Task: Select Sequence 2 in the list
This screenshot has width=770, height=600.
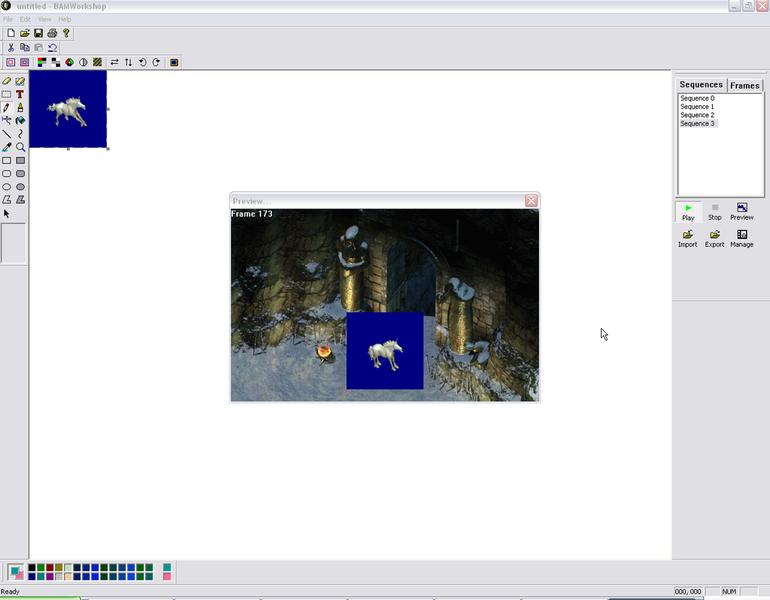Action: click(697, 115)
